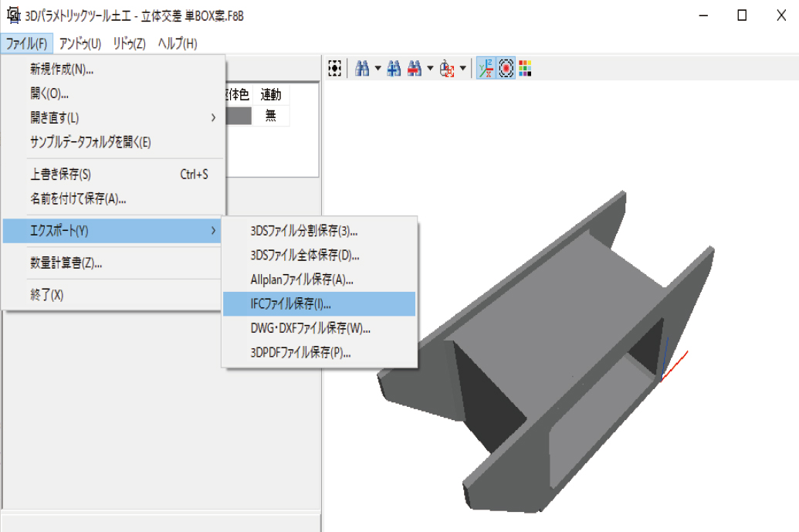Select 3DSファイル分割保存(3)... export option
799x532 pixels.
coord(320,231)
